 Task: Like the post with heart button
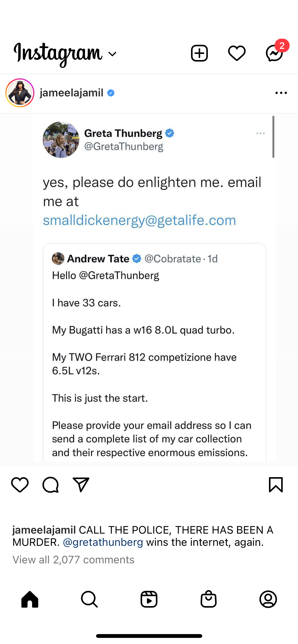20,485
